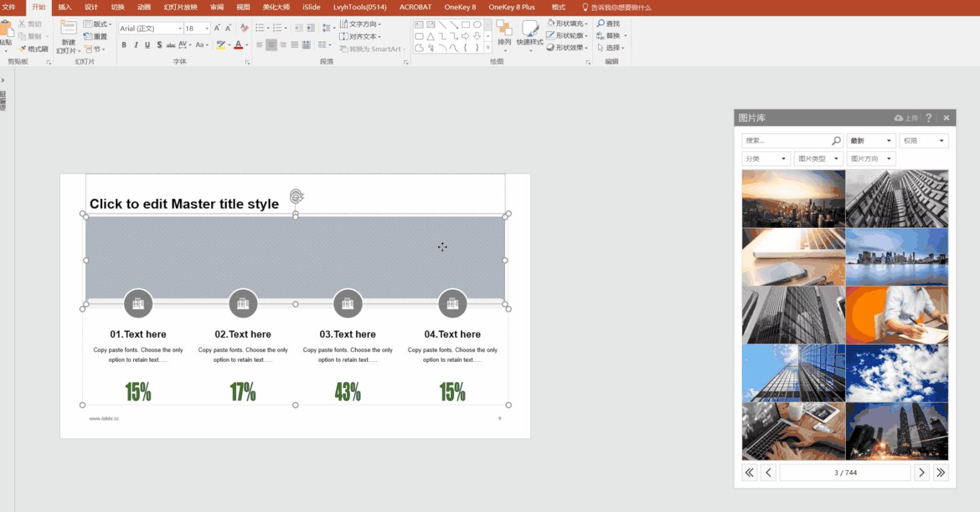Toggle strikethrough formatting
The height and width of the screenshot is (512, 980).
(x=170, y=45)
